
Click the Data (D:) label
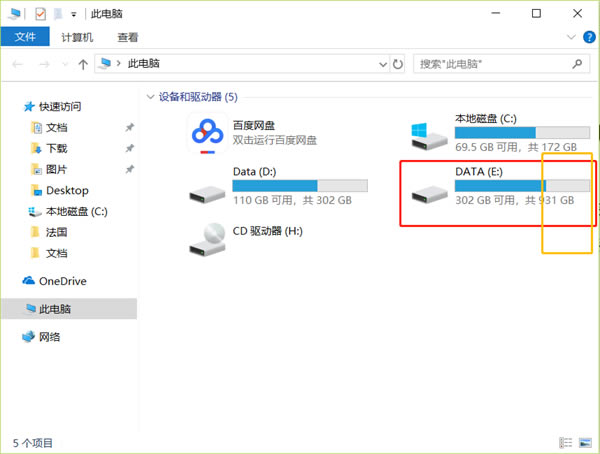(254, 171)
